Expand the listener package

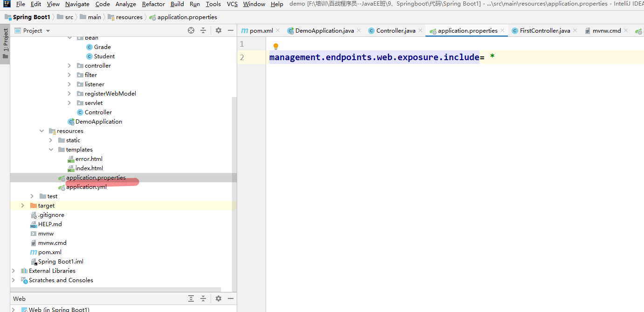pyautogui.click(x=69, y=84)
